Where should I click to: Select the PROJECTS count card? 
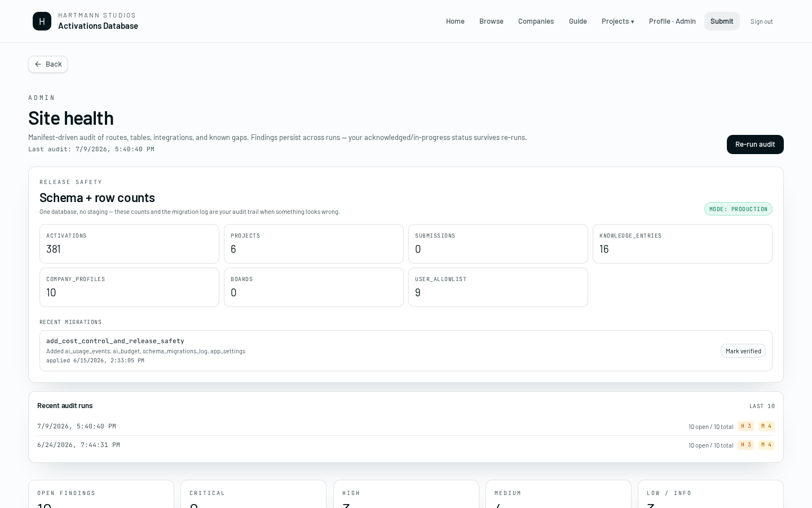click(x=314, y=244)
